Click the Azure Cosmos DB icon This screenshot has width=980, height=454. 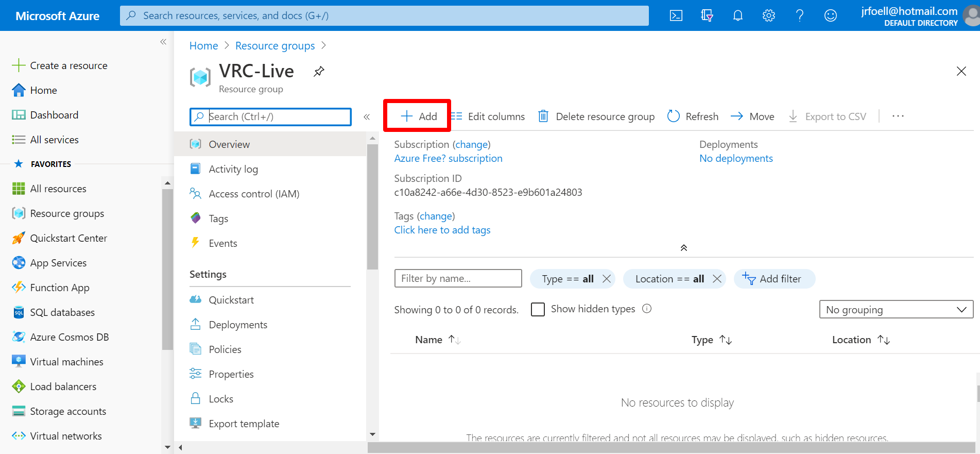(19, 337)
